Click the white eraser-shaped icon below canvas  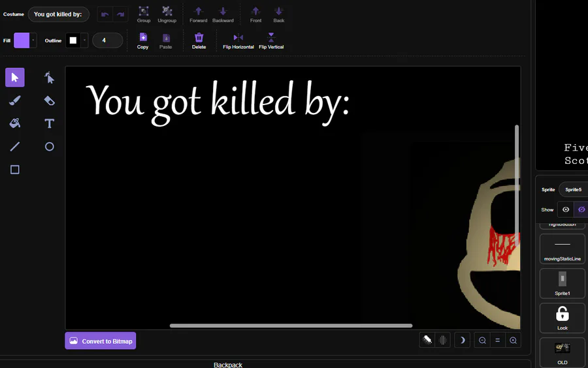[x=427, y=341]
